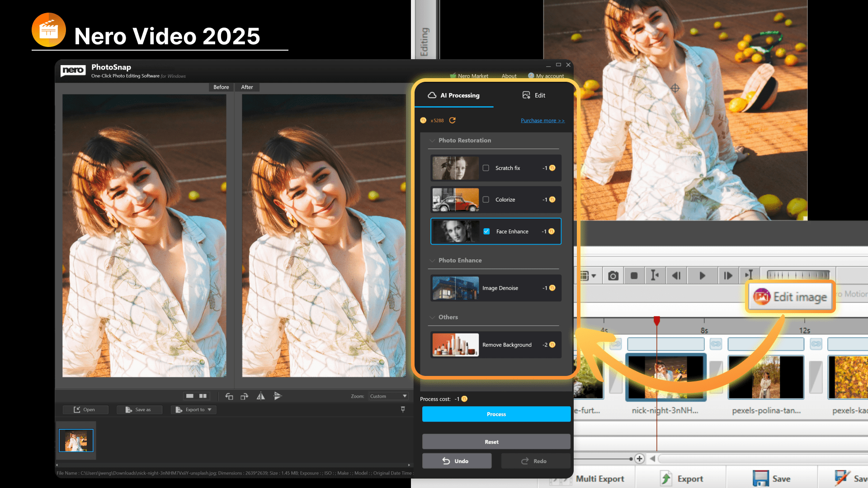The width and height of the screenshot is (868, 488).
Task: Open the Purchase more link
Action: [542, 120]
